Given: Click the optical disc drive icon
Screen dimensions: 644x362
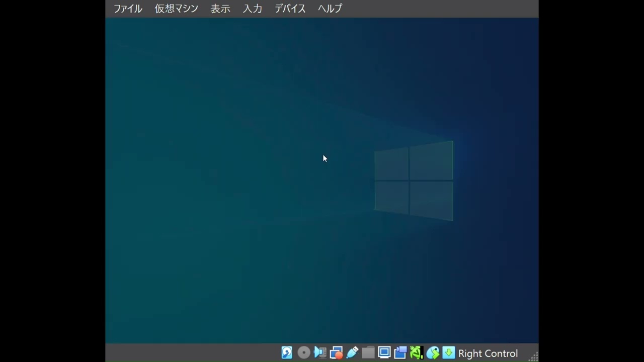Looking at the screenshot, I should click(x=303, y=353).
